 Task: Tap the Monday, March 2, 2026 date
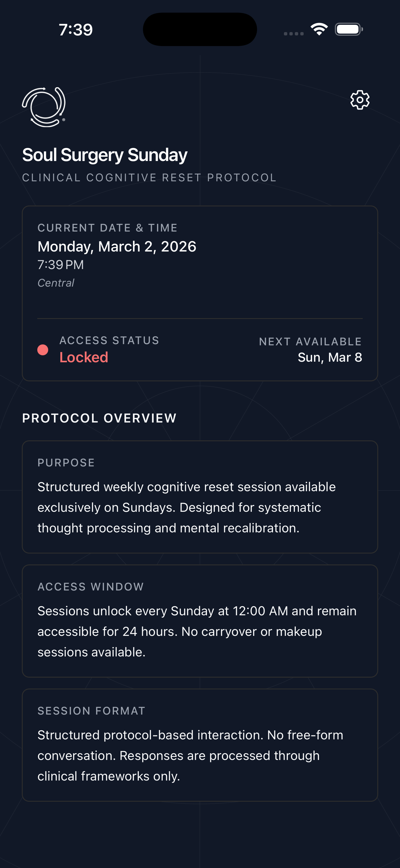[117, 247]
